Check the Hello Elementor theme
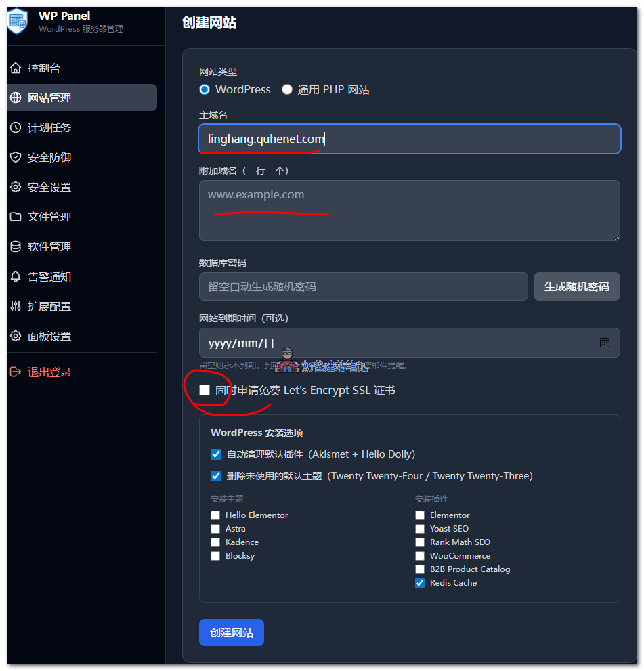This screenshot has height=671, width=644. click(x=215, y=515)
